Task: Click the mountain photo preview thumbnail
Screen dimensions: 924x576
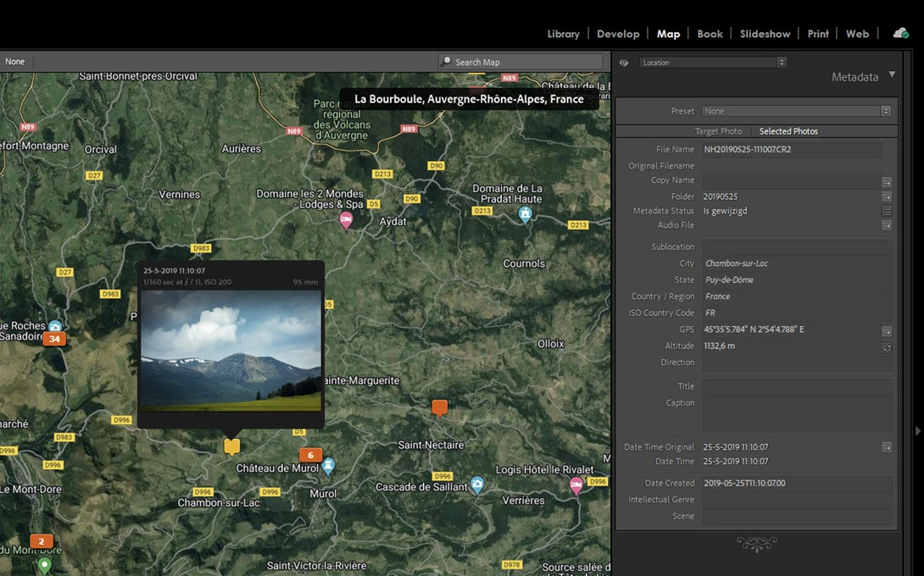Action: coord(231,351)
